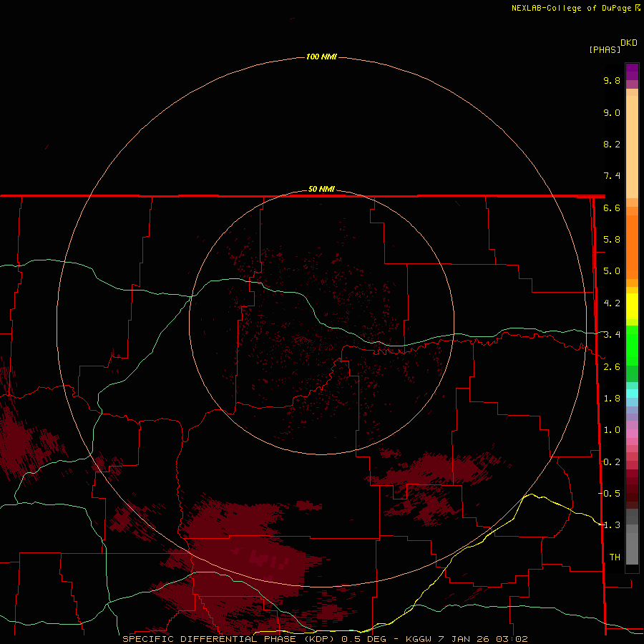This screenshot has height=644, width=644.
Task: Click the -1.3 legend value
Action: click(x=610, y=525)
